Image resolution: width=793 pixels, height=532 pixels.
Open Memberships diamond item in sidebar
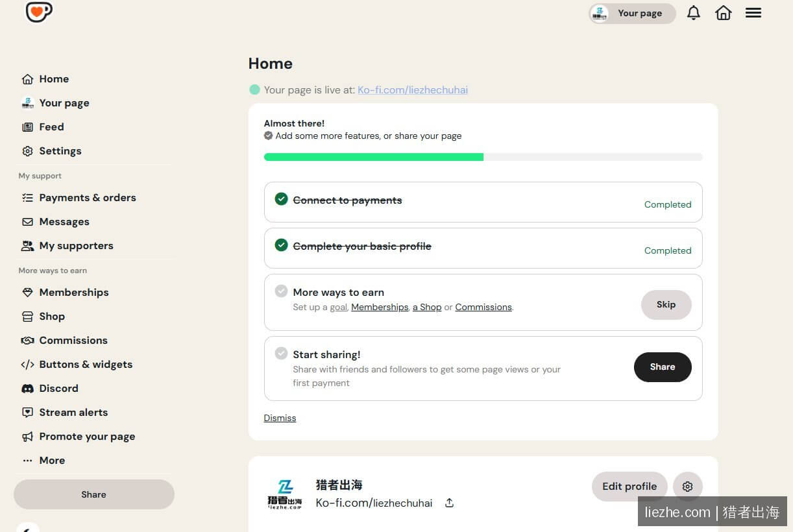tap(65, 292)
